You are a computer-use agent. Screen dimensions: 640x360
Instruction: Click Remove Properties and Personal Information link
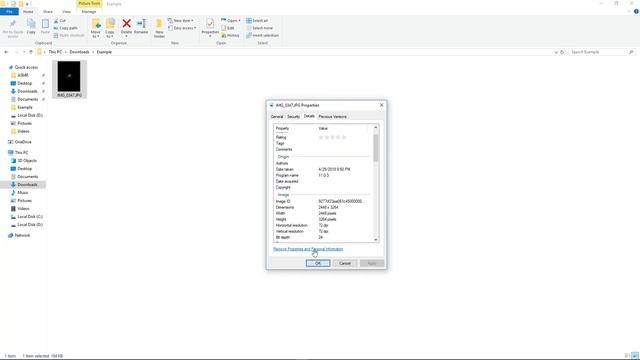308,249
